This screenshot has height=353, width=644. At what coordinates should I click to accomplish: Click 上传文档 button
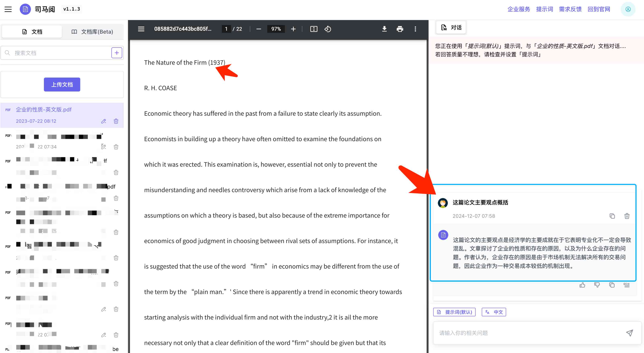[62, 85]
